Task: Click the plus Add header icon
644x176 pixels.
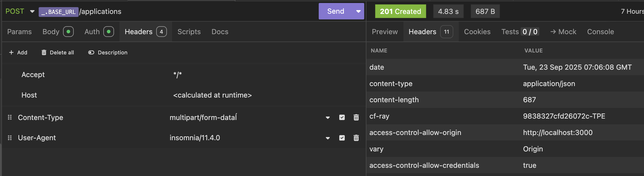Action: [11, 52]
